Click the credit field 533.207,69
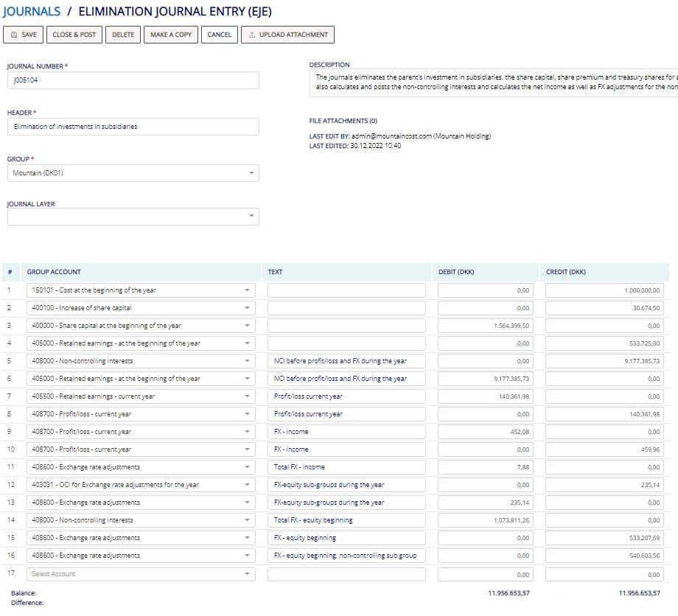The width and height of the screenshot is (678, 616). (x=604, y=538)
